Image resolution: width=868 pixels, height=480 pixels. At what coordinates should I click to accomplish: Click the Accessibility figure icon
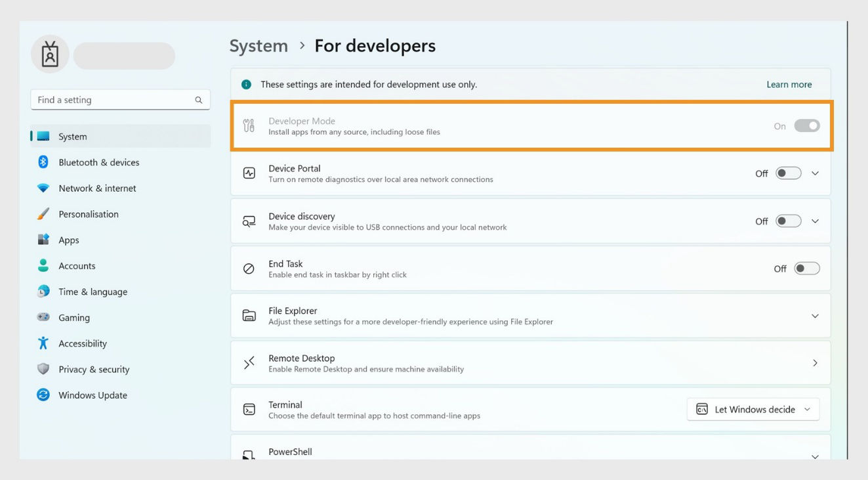tap(43, 343)
